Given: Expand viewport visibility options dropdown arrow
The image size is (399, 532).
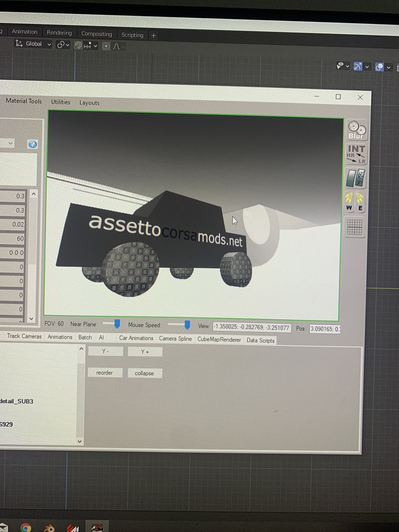Looking at the screenshot, I should pyautogui.click(x=347, y=66).
